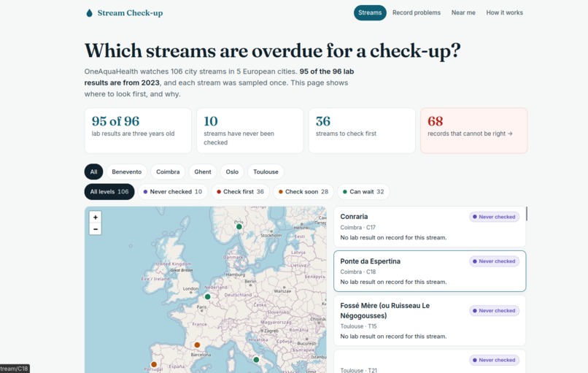Click the Never checked badge on Fossé Mère
Viewport: 588px width, 373px height.
494,311
